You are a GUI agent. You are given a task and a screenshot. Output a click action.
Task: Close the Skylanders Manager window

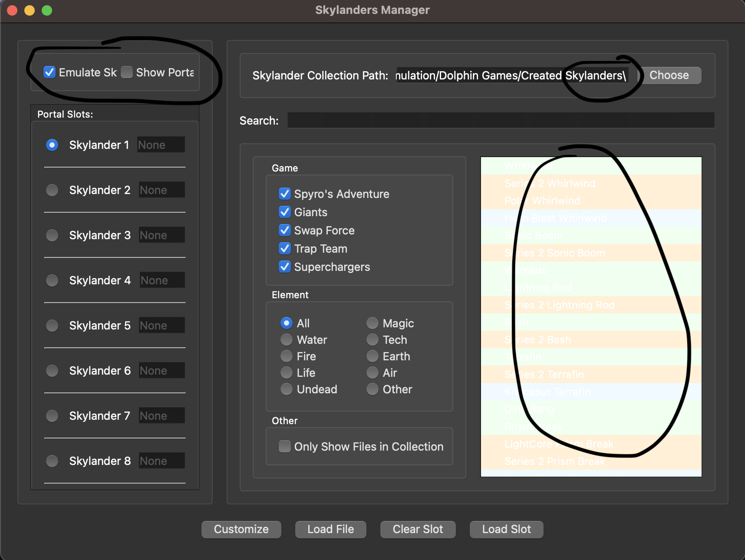click(x=13, y=10)
